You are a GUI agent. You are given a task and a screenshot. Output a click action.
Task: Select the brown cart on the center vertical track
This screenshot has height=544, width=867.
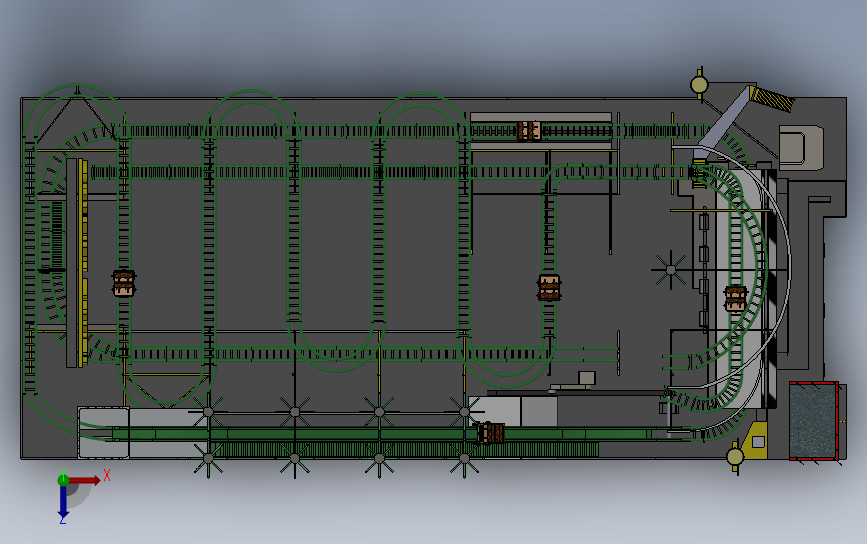click(x=549, y=287)
